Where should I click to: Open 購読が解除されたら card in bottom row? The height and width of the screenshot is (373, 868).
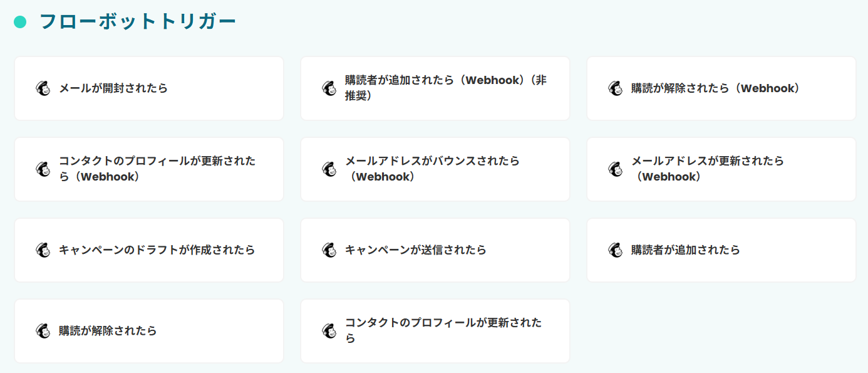[x=149, y=331]
